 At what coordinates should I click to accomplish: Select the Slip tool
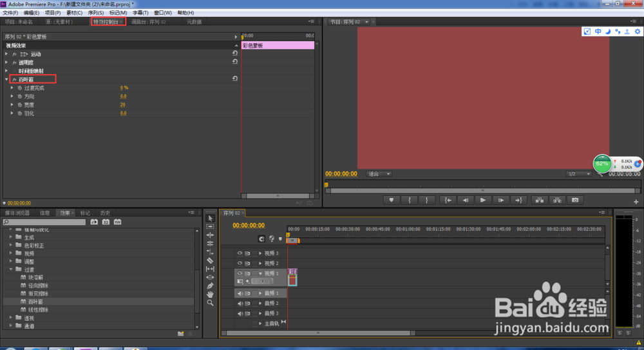211,269
